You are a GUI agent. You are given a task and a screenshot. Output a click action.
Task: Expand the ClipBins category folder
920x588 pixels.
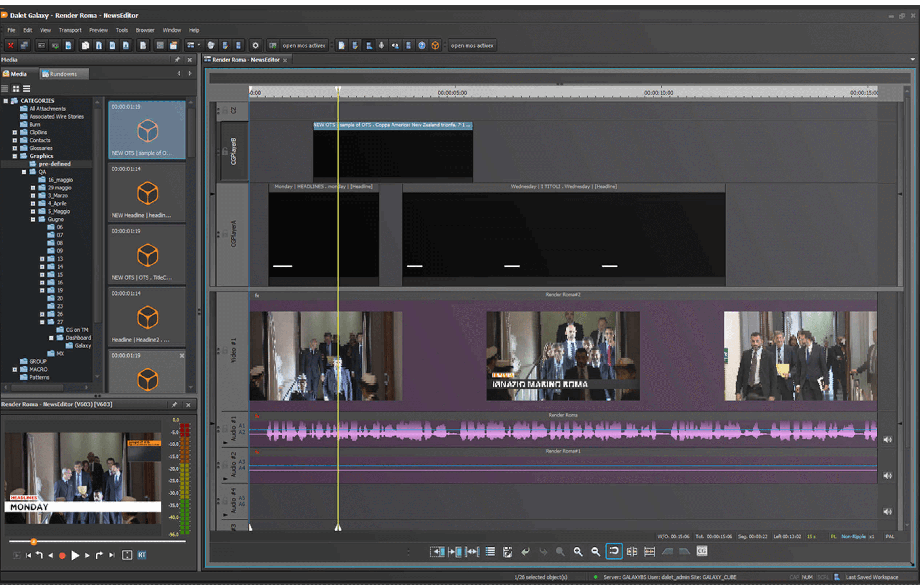point(14,132)
